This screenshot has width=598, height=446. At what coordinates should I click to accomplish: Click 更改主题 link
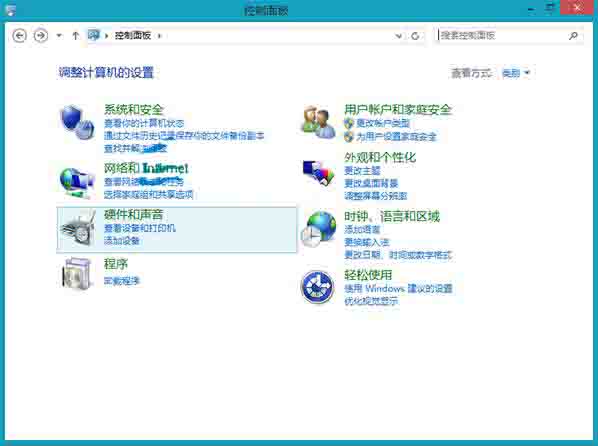(362, 171)
